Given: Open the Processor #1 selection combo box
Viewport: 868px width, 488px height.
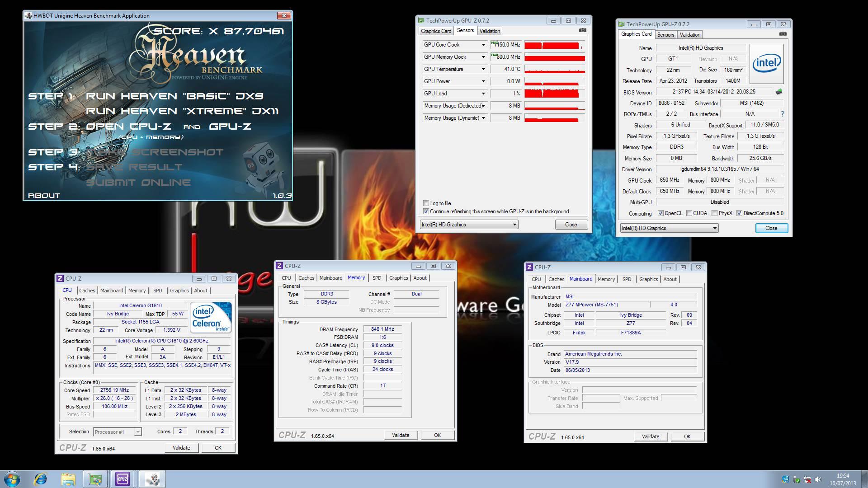Looking at the screenshot, I should pos(118,432).
